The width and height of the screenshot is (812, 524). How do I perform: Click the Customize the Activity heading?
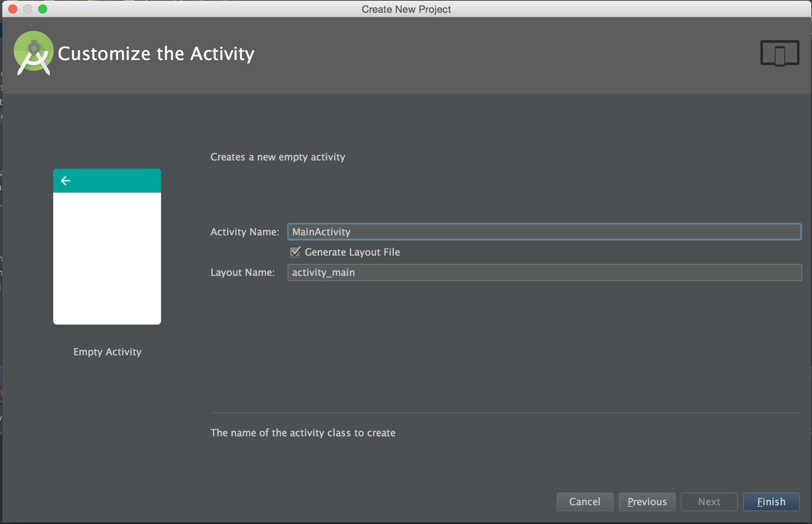pos(156,54)
